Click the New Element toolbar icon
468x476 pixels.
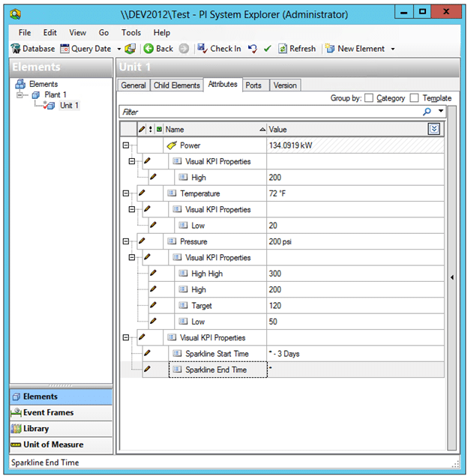(330, 49)
